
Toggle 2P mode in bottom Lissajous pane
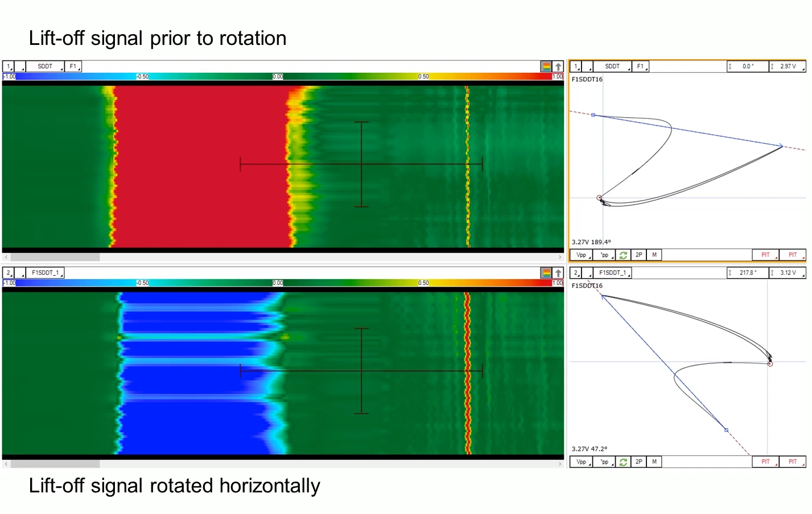pyautogui.click(x=639, y=462)
